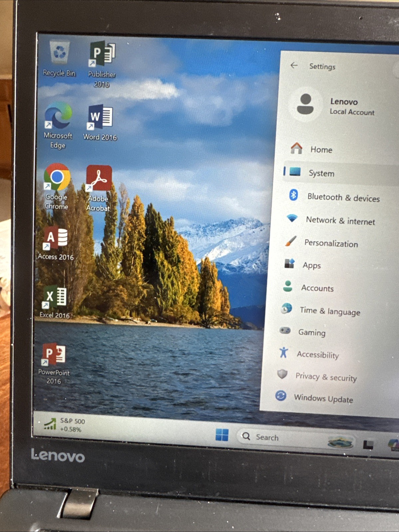Click the Windows Start button

tap(222, 435)
